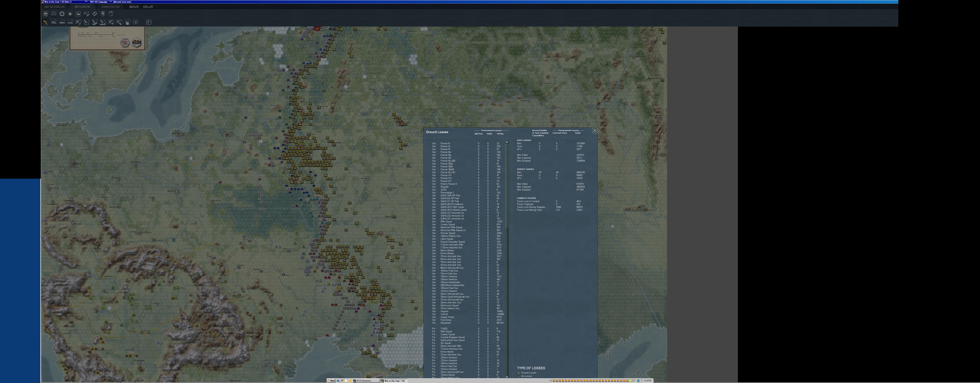The width and height of the screenshot is (980, 383).
Task: Open the air doctrine crossed-planes icon
Action: 86,14
